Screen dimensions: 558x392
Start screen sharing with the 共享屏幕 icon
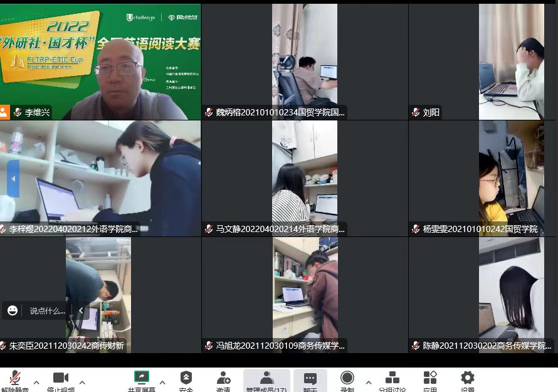point(142,377)
